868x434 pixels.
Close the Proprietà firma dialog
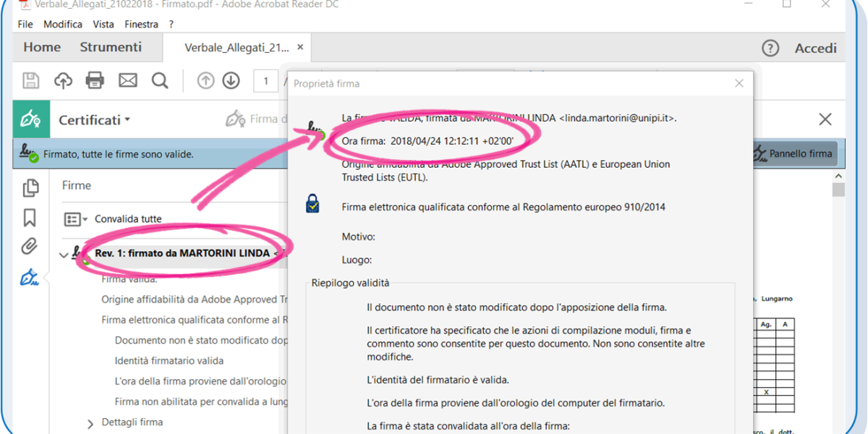(739, 83)
